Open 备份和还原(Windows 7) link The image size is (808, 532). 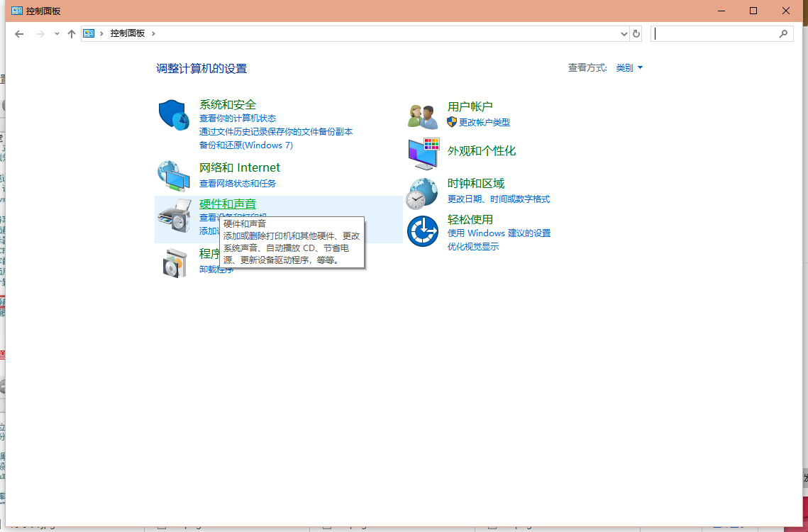click(x=245, y=145)
